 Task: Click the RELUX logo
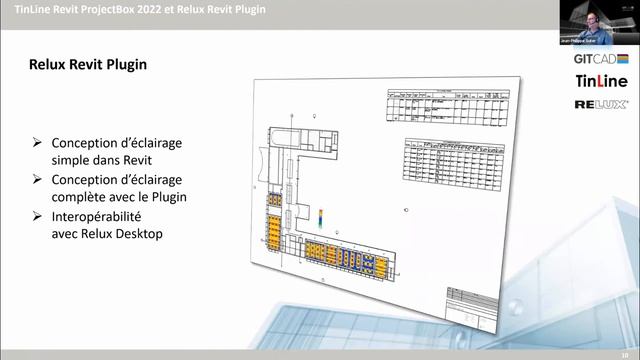coord(601,104)
